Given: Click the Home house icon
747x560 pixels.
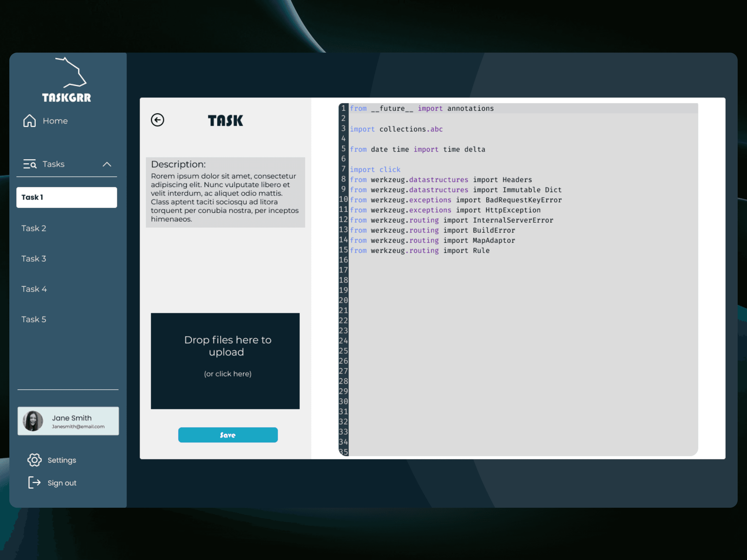Looking at the screenshot, I should [x=29, y=121].
